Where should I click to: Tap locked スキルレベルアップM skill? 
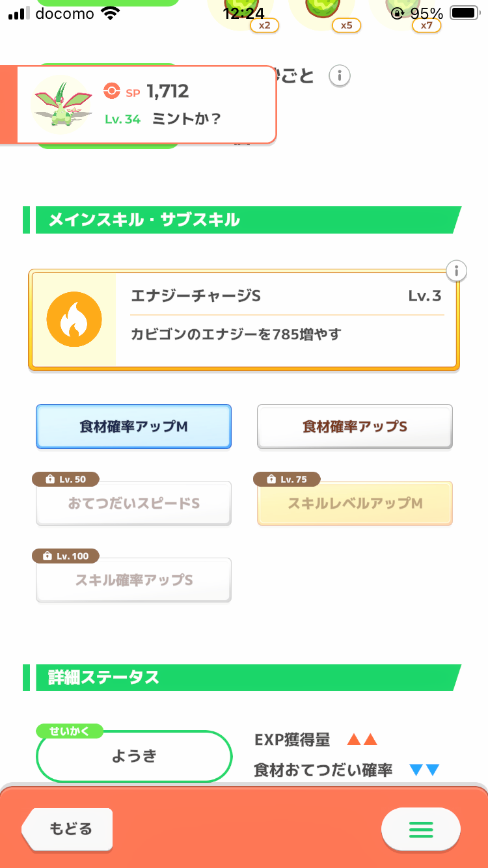coord(355,504)
